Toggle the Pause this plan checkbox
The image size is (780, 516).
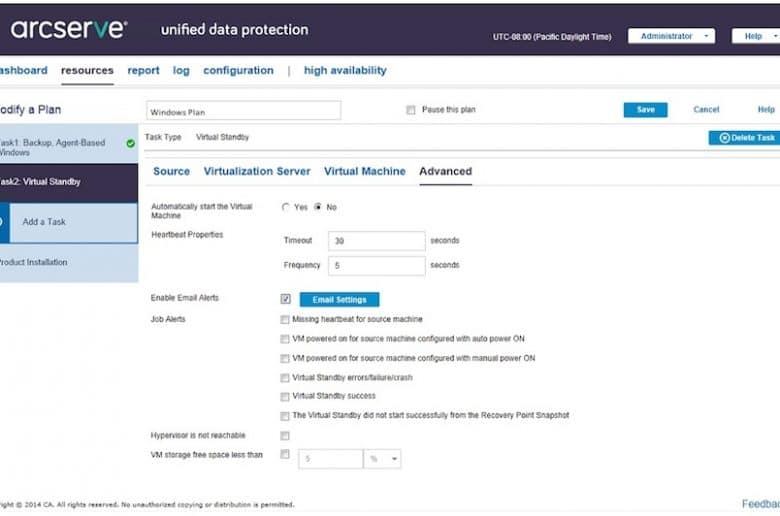pos(410,110)
